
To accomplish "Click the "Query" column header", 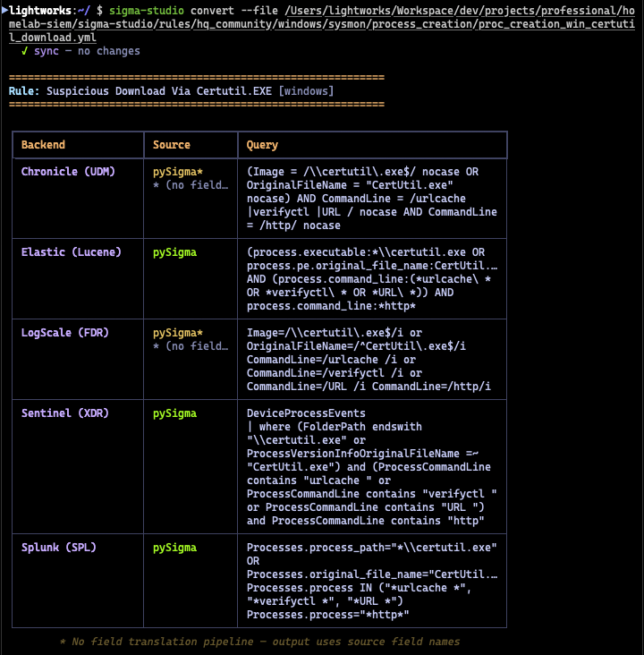I will pos(262,145).
